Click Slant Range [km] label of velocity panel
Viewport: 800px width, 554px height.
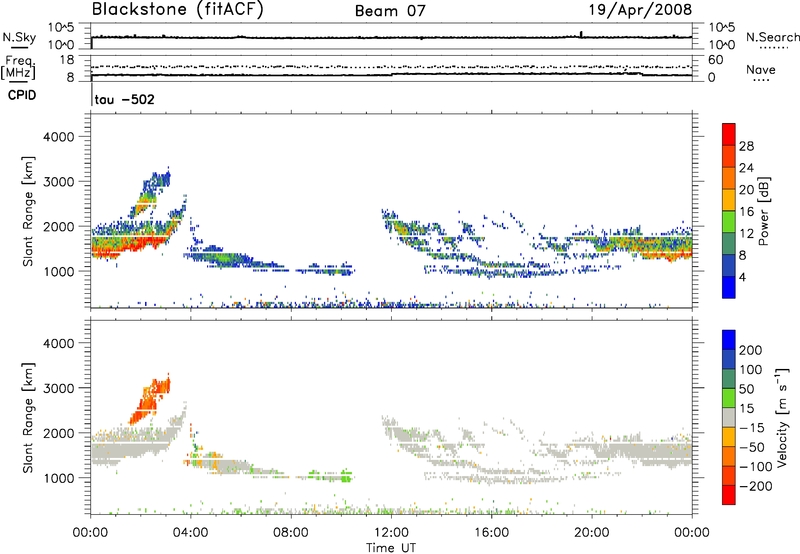(x=28, y=417)
